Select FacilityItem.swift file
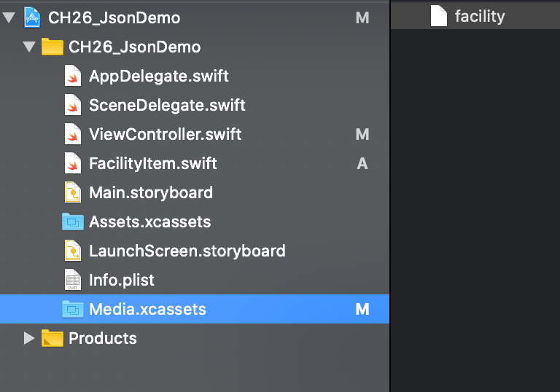Screen dimensions: 560x392 pos(153,163)
